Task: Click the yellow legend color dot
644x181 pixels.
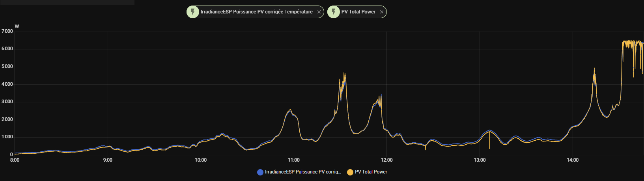Action: pos(350,172)
